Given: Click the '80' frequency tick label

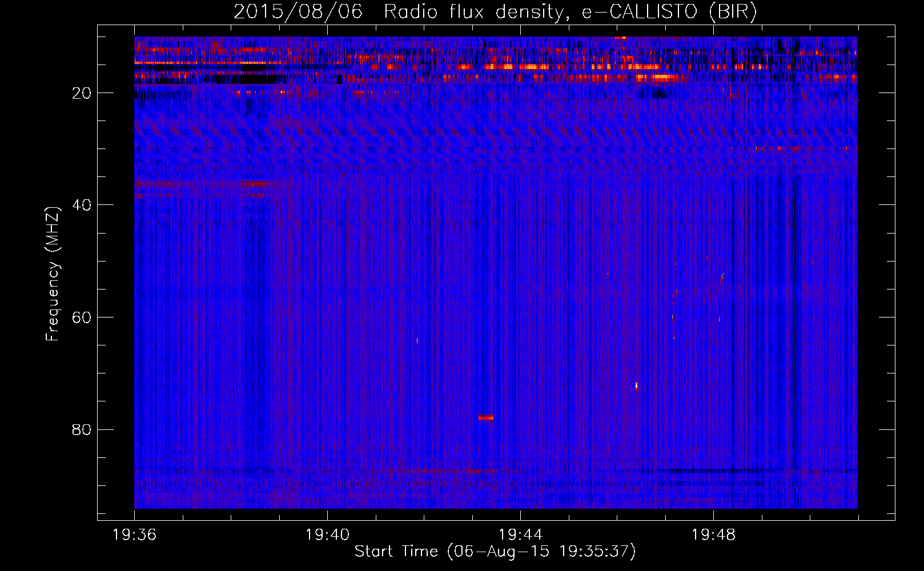Looking at the screenshot, I should (82, 429).
